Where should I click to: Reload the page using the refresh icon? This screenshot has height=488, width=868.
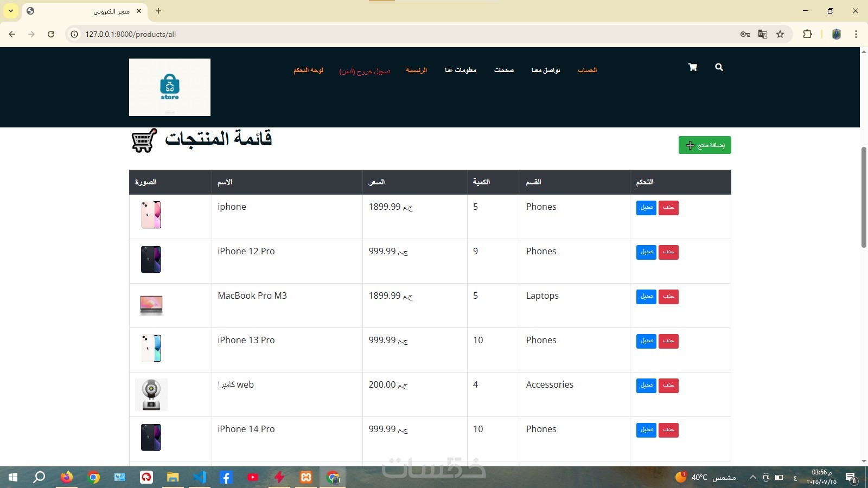coord(51,34)
